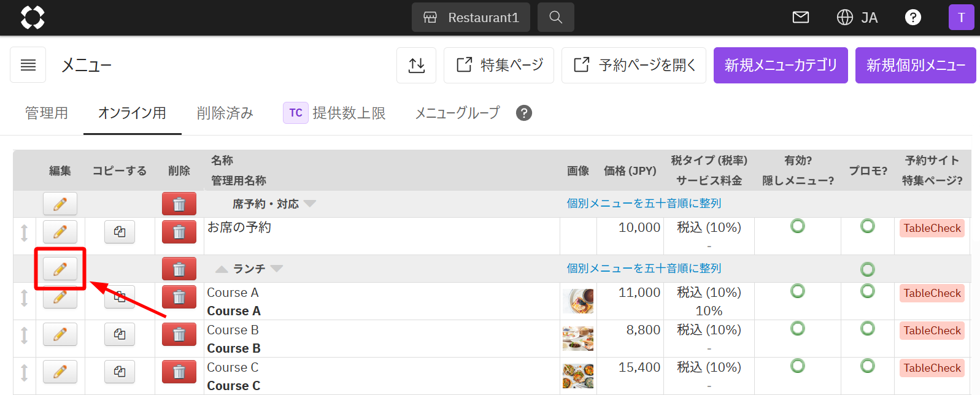Toggle 有効 status for Course B
This screenshot has width=980, height=395.
click(798, 328)
